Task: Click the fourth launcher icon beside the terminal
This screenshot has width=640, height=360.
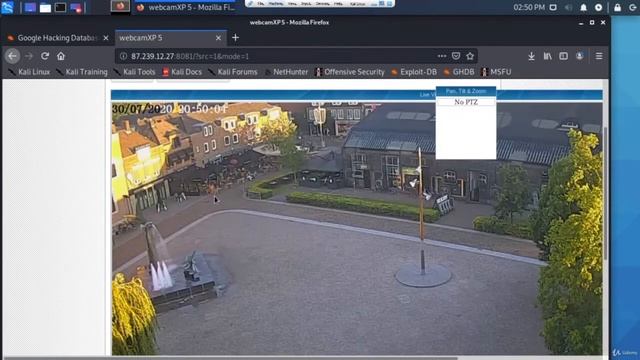Action: pyautogui.click(x=76, y=8)
